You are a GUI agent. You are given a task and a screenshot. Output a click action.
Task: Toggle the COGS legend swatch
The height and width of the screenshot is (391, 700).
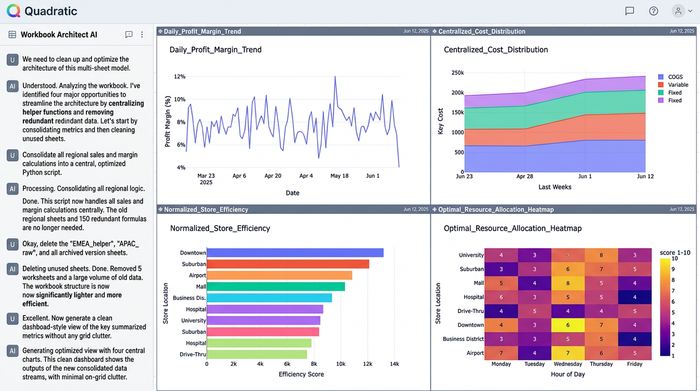point(661,77)
